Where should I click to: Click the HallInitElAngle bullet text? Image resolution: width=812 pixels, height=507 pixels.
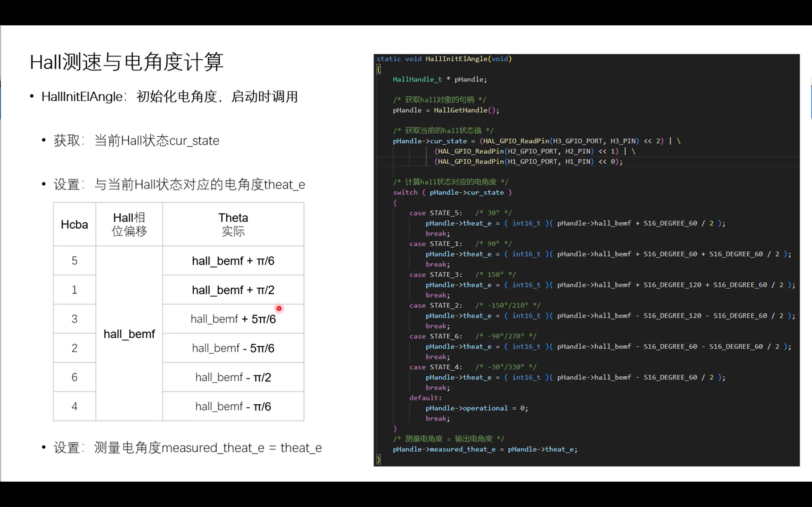(169, 97)
